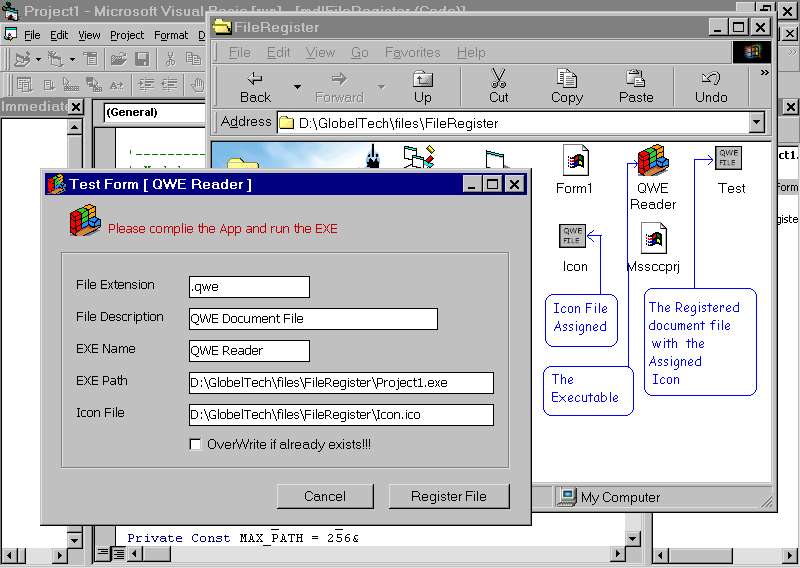
Task: Enable OverWrite if already exists checkbox
Action: click(196, 444)
